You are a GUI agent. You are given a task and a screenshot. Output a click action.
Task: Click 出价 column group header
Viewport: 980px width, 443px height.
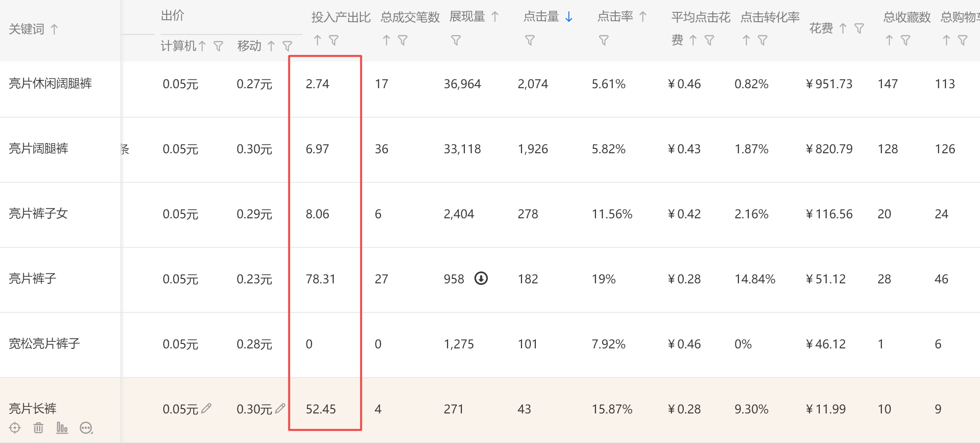coord(173,16)
